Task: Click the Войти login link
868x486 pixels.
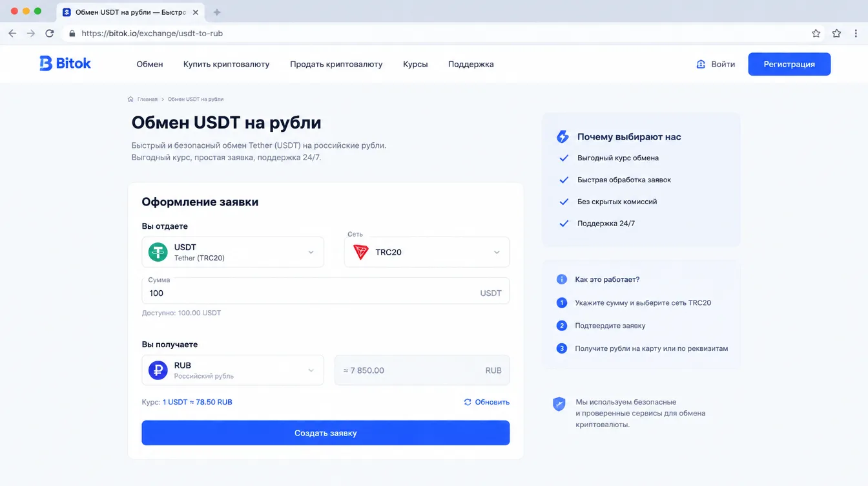Action: click(716, 64)
